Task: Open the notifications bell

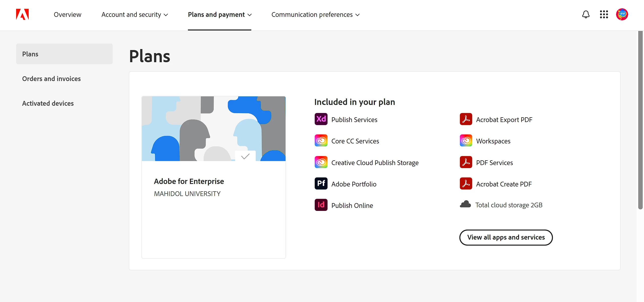Action: click(x=586, y=14)
